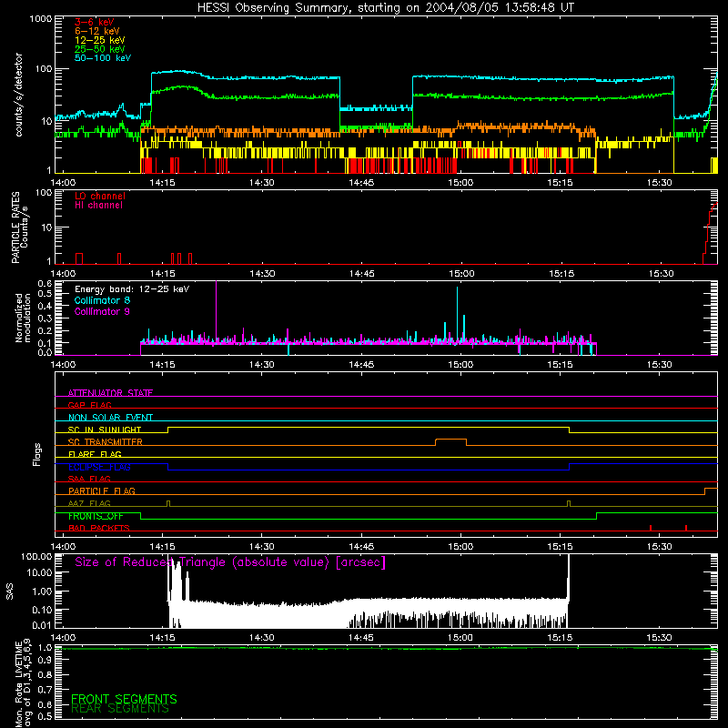
Task: Click the 100.00 tick label on the SAS axis
Action: [x=36, y=557]
